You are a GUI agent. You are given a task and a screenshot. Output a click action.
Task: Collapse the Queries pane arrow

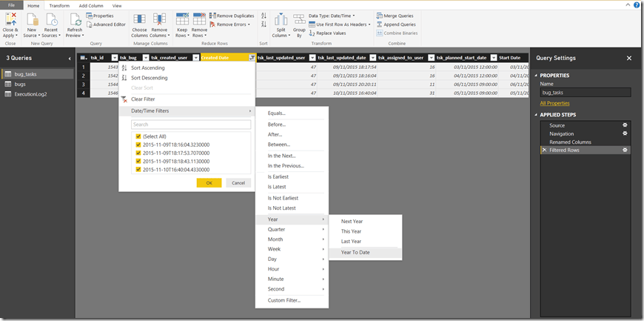click(70, 59)
